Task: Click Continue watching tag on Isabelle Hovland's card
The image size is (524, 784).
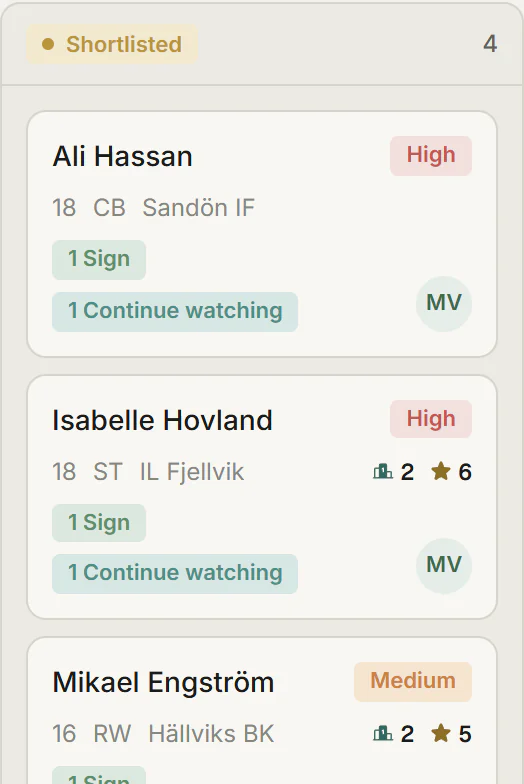Action: click(175, 574)
